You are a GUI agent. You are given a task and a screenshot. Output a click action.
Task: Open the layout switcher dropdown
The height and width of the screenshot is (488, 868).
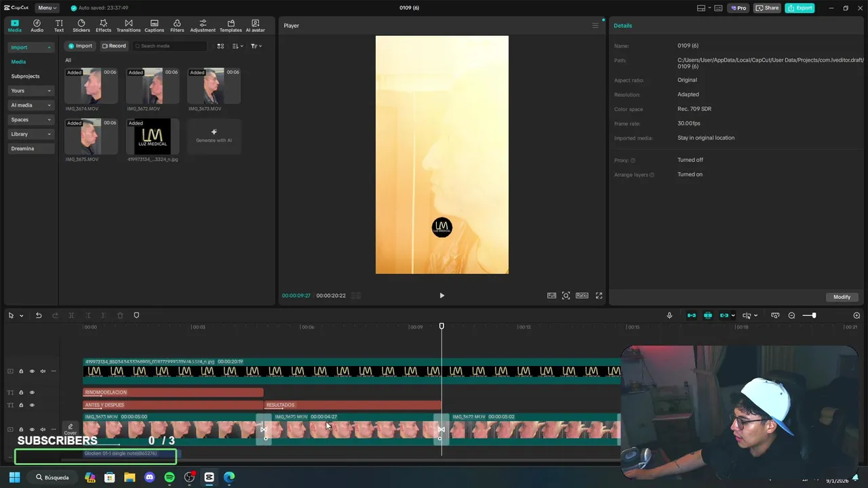(703, 8)
